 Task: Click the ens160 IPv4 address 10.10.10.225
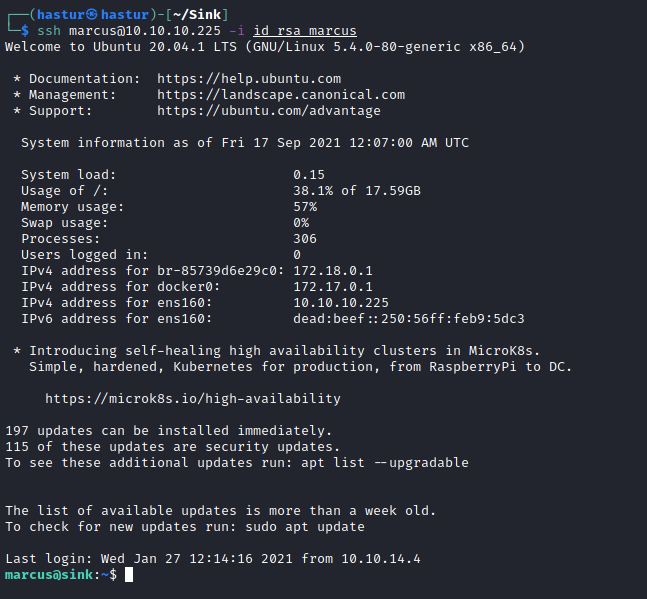pyautogui.click(x=341, y=303)
